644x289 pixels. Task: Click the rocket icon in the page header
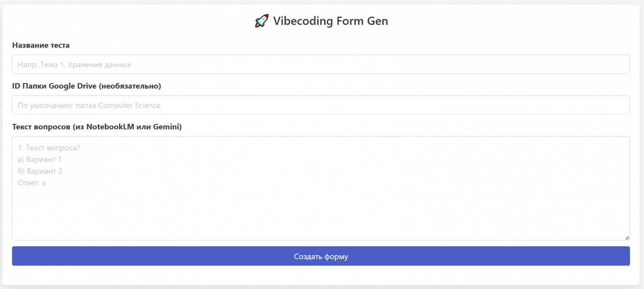(x=261, y=21)
